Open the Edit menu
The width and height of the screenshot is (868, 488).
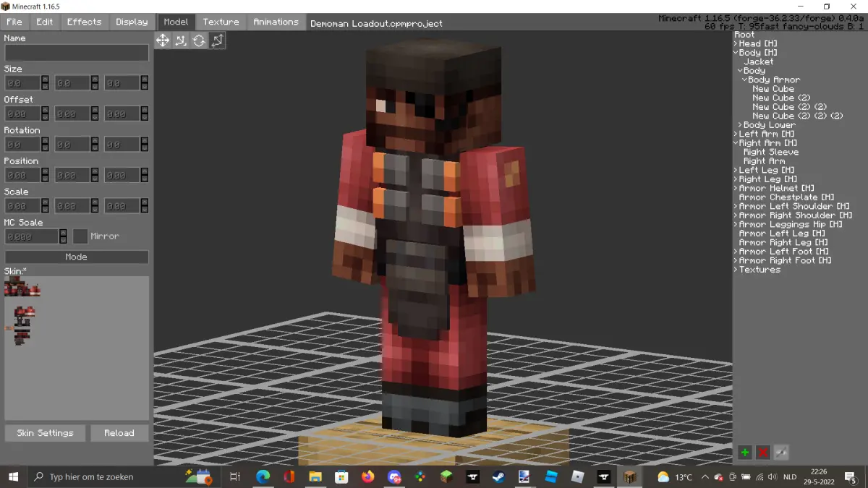[45, 22]
